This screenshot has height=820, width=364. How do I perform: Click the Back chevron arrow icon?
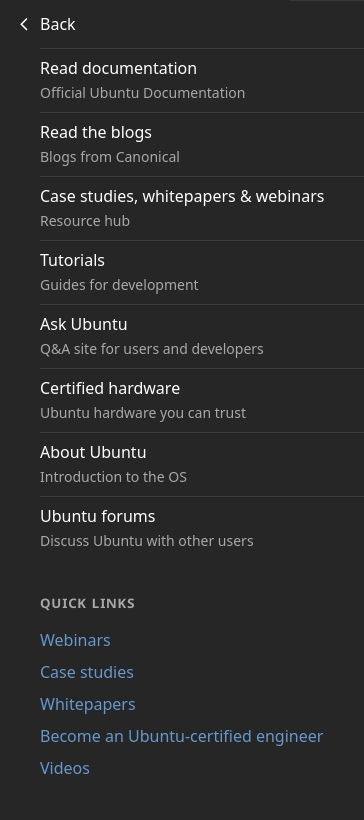click(24, 25)
